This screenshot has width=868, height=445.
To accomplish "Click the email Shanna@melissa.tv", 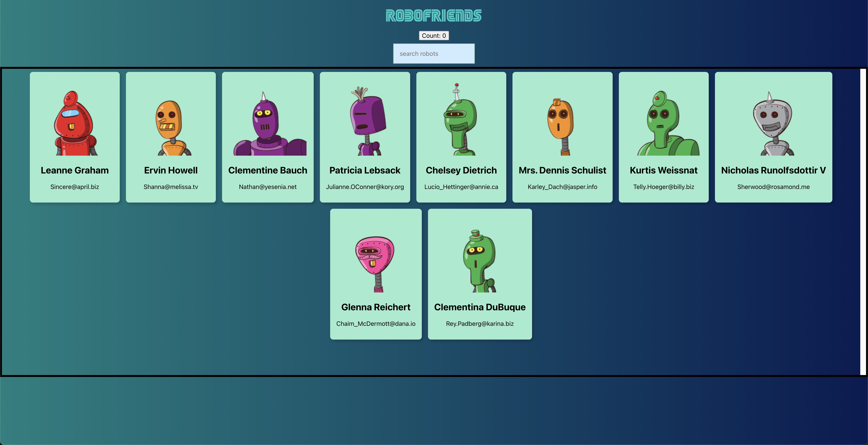I will pyautogui.click(x=171, y=187).
